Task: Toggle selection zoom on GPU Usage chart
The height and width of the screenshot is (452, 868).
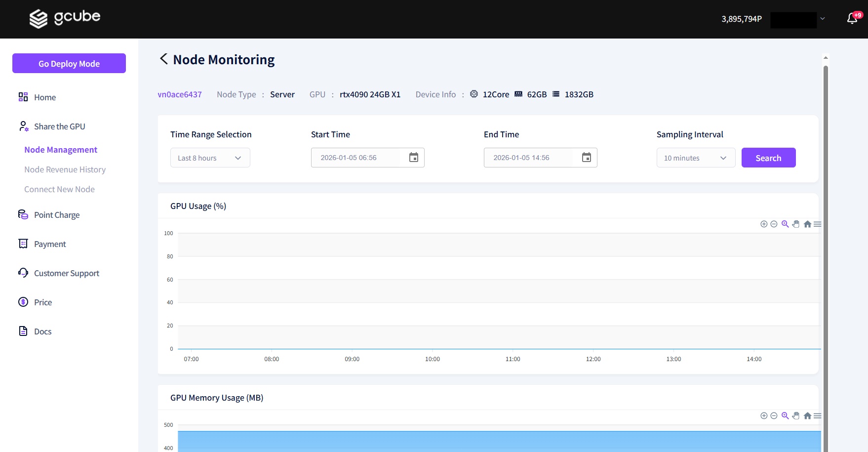Action: coord(785,224)
